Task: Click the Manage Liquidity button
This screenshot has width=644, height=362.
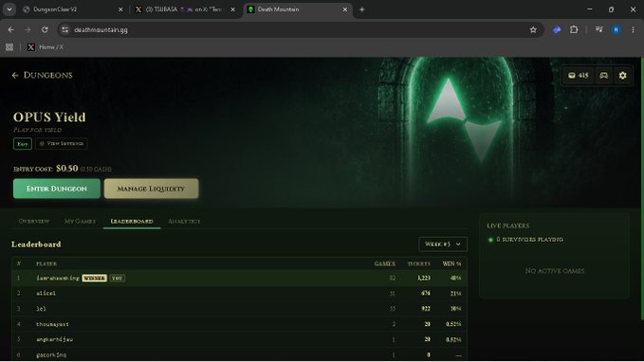Action: 151,189
